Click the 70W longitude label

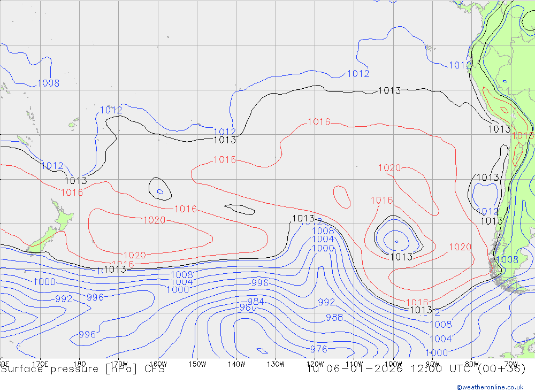pos(511,364)
